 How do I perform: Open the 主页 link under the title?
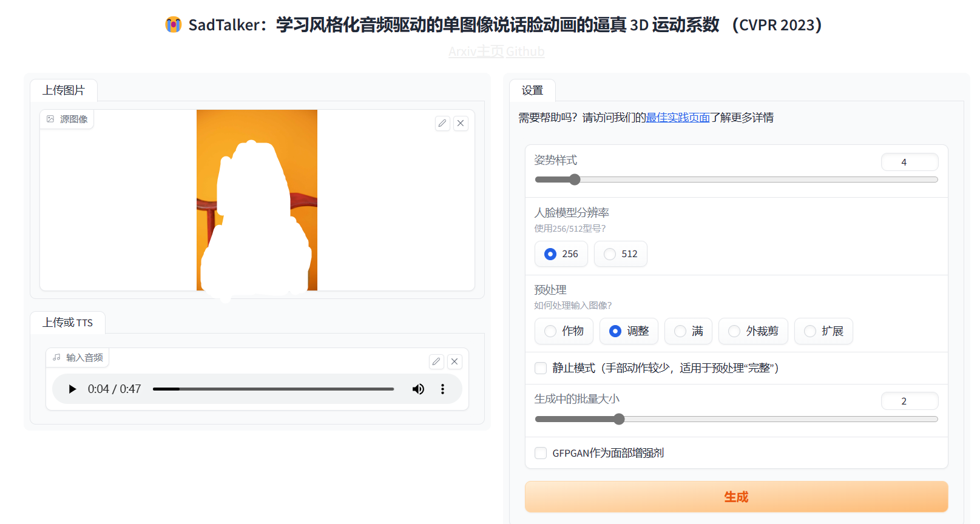pyautogui.click(x=490, y=52)
